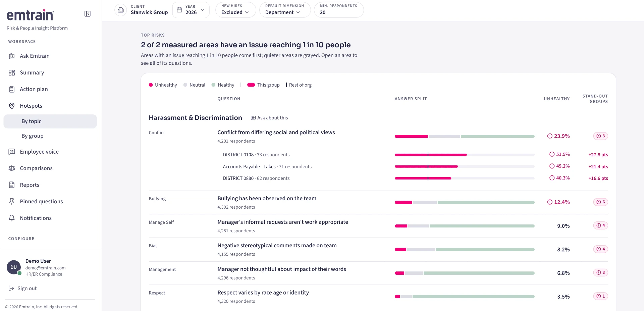644x311 pixels.
Task: Go to Summary in sidebar
Action: point(50,72)
